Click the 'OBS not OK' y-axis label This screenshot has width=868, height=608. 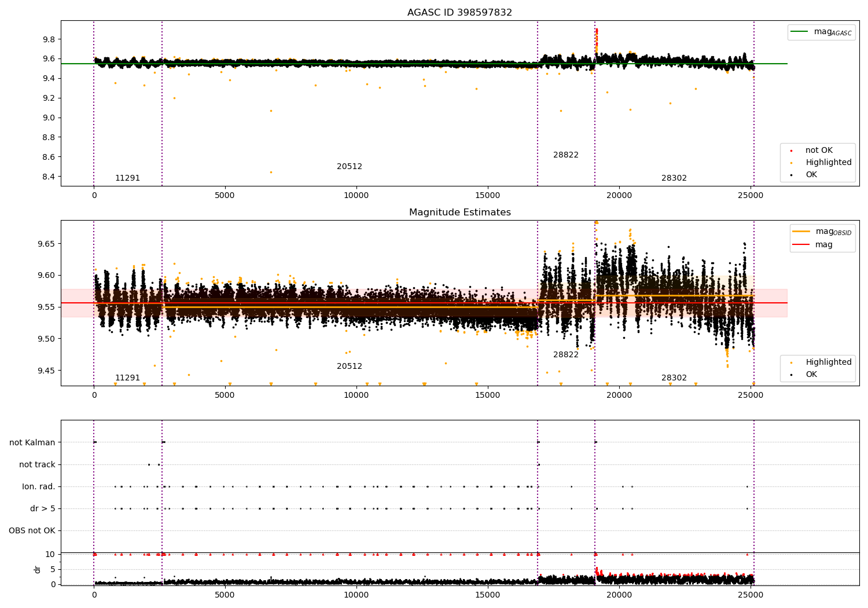(x=32, y=531)
